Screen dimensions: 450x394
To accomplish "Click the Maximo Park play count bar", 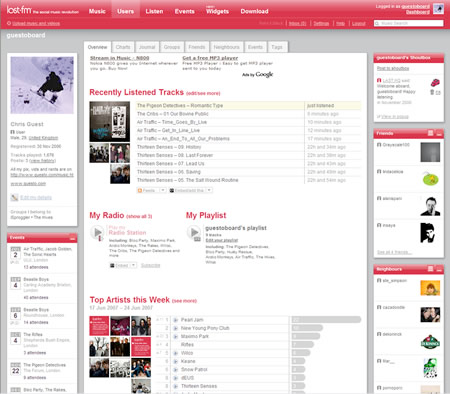I will (x=306, y=336).
